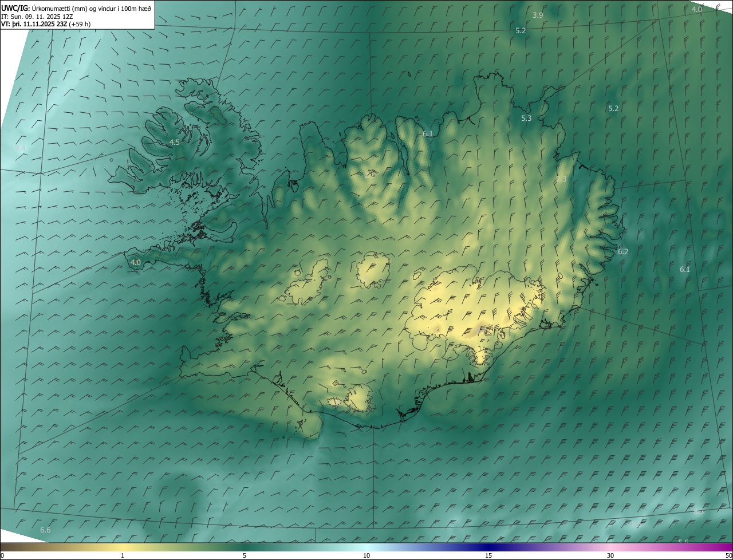Image resolution: width=733 pixels, height=560 pixels.
Task: Click the colour bar tick label 5
Action: tap(245, 556)
